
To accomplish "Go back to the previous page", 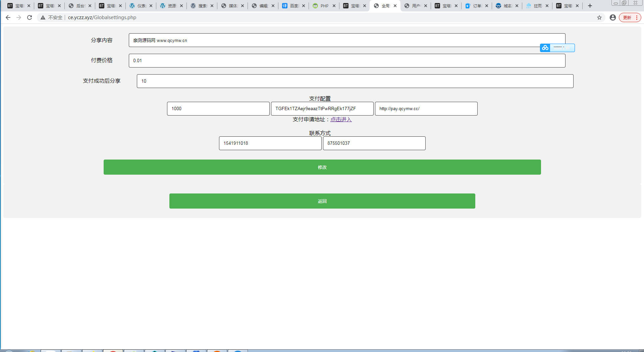I will click(8, 17).
